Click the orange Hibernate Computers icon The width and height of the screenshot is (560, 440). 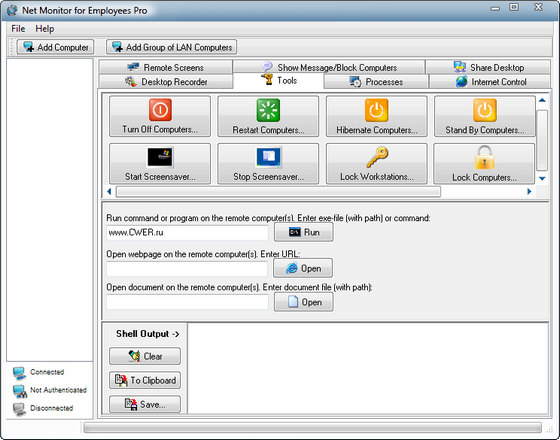376,110
